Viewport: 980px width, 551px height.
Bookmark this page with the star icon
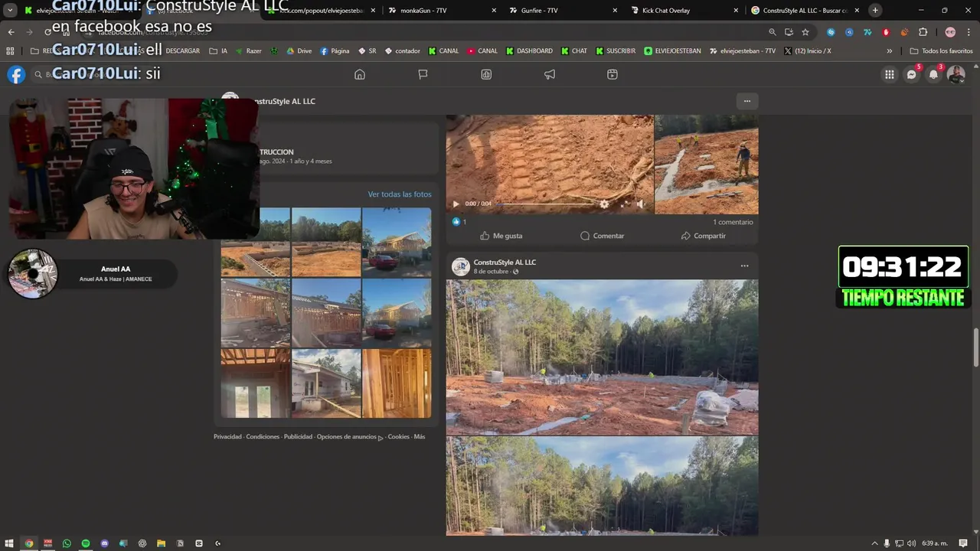[x=805, y=32]
